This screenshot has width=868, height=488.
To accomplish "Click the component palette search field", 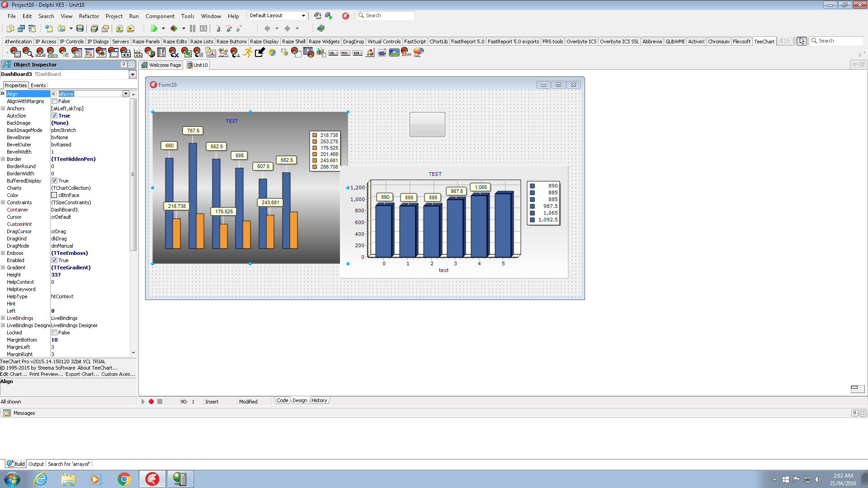I will (x=837, y=41).
